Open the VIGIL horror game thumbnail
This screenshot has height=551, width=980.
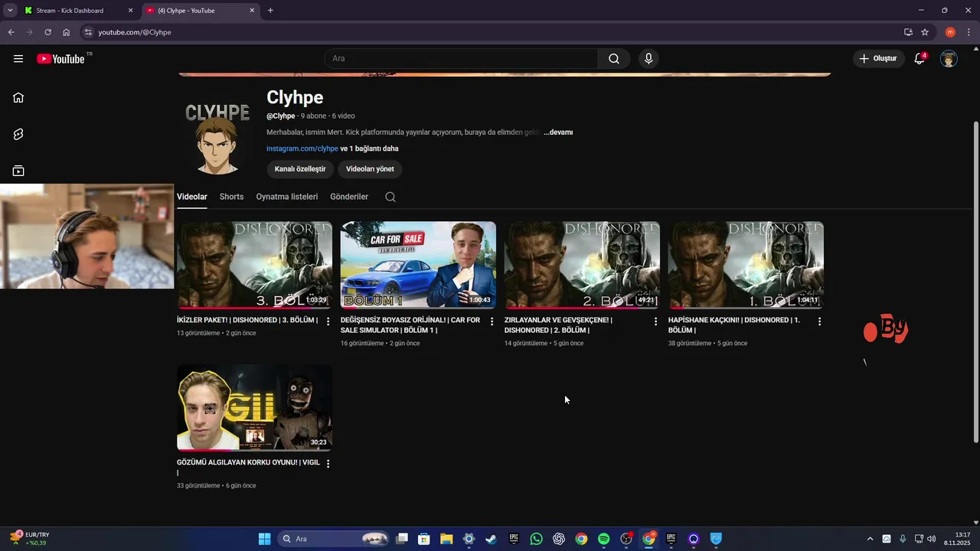point(254,407)
